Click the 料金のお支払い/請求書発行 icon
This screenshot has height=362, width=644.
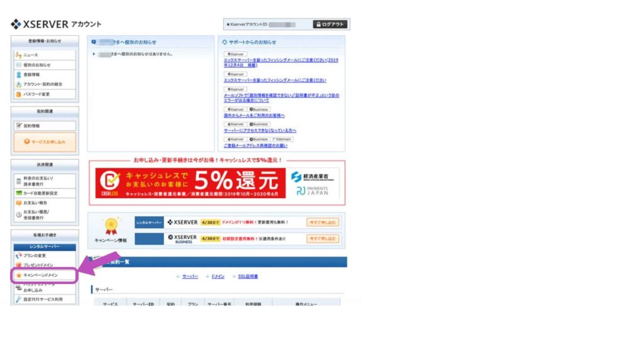click(x=18, y=181)
